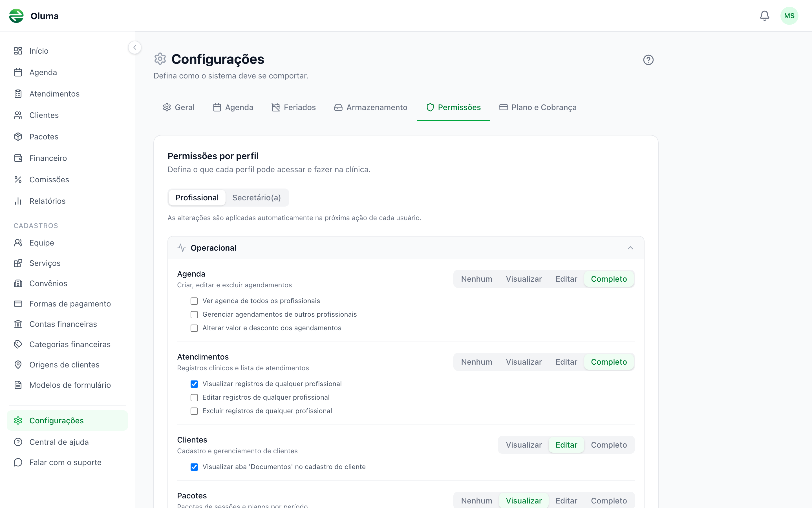Select Visualizar for Pacotes permission

(x=524, y=501)
